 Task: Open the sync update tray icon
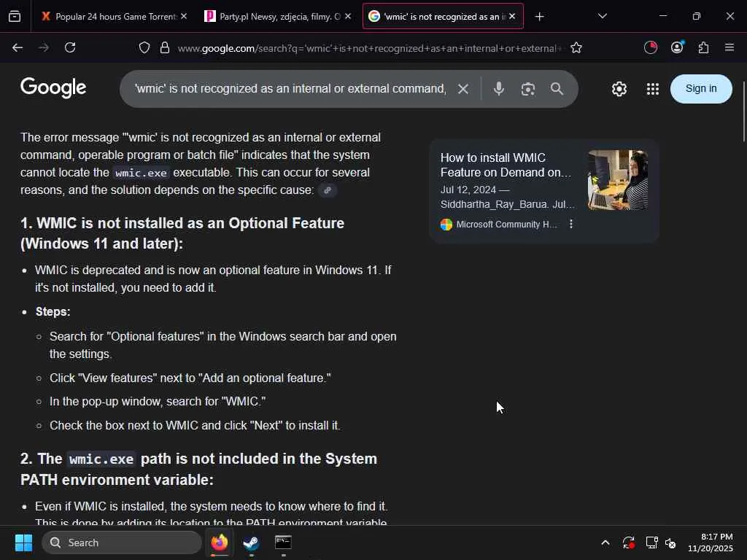pos(628,542)
